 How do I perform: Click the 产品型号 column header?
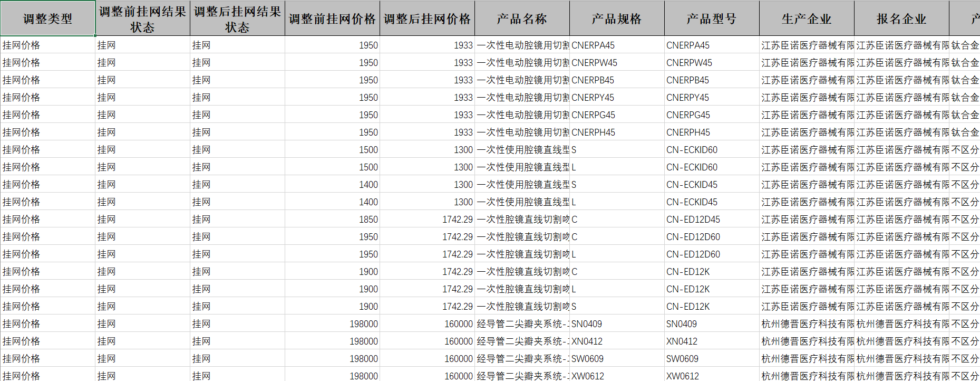712,19
